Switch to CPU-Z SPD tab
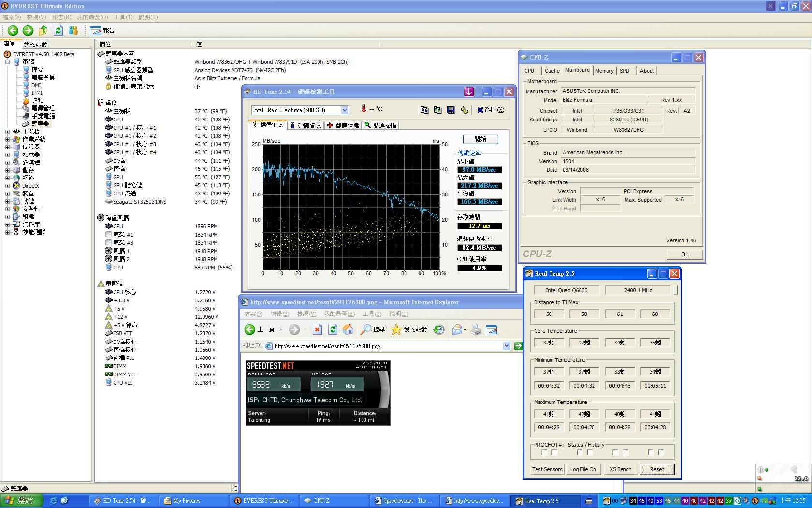812x508 pixels. pos(624,71)
